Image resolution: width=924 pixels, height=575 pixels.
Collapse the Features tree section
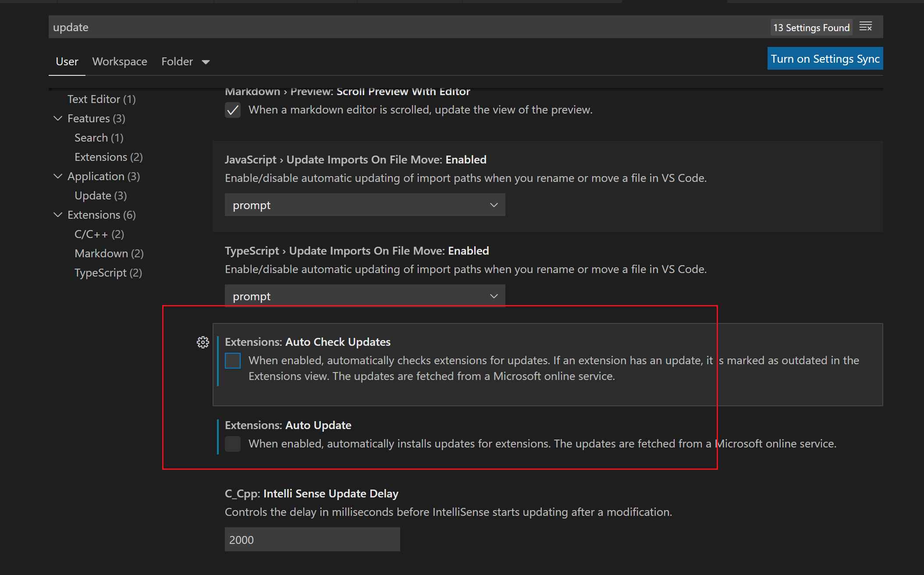click(x=58, y=118)
